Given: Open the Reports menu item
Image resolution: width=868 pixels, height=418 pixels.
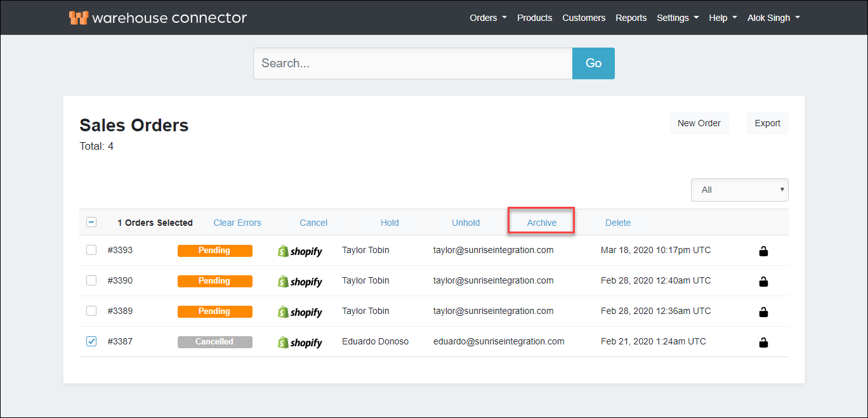Looking at the screenshot, I should pyautogui.click(x=631, y=18).
